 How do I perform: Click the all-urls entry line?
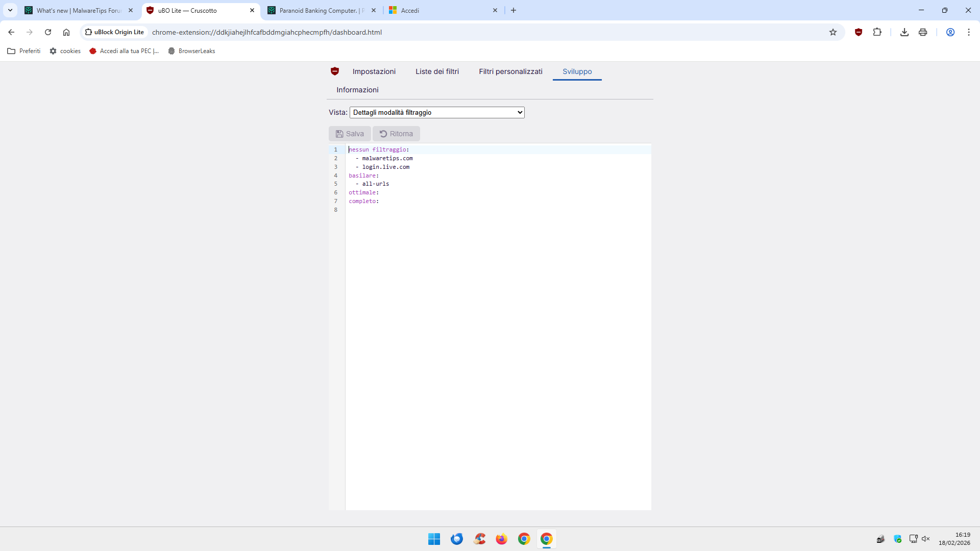click(376, 184)
